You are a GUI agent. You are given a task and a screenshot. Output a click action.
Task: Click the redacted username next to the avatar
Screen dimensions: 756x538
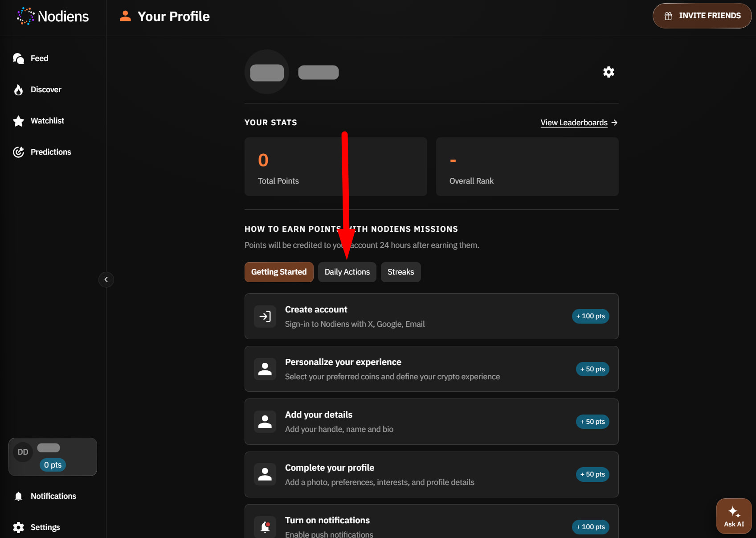[x=319, y=72]
